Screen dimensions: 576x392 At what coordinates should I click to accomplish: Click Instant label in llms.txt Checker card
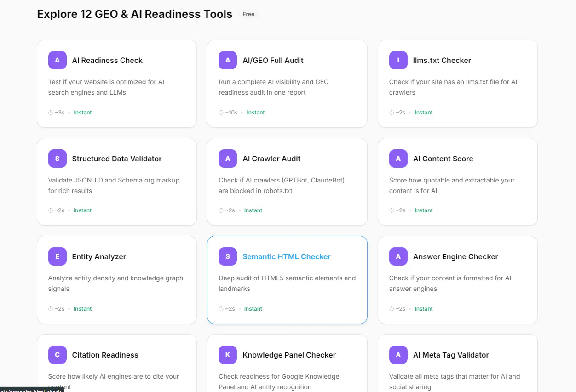tap(424, 113)
